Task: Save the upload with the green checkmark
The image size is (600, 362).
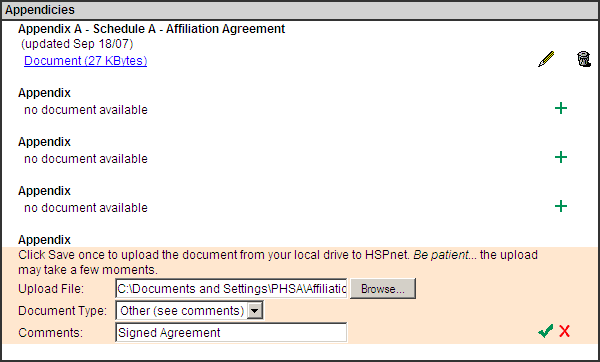Action: [545, 331]
